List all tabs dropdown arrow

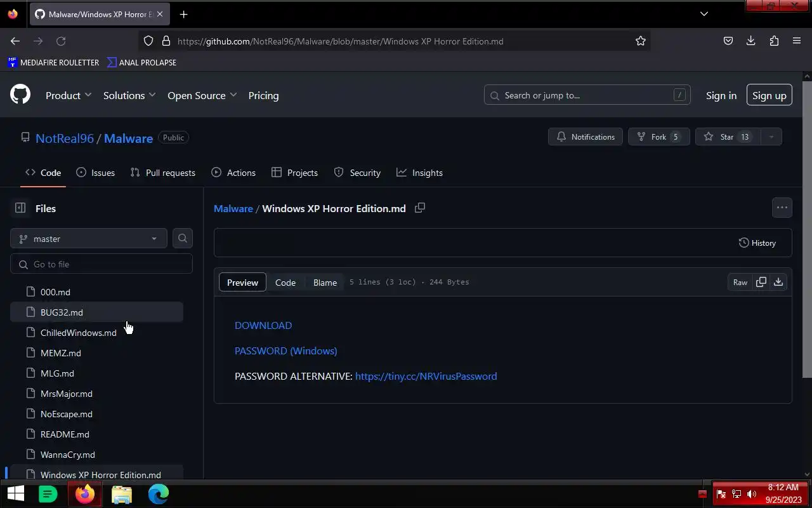tap(704, 14)
